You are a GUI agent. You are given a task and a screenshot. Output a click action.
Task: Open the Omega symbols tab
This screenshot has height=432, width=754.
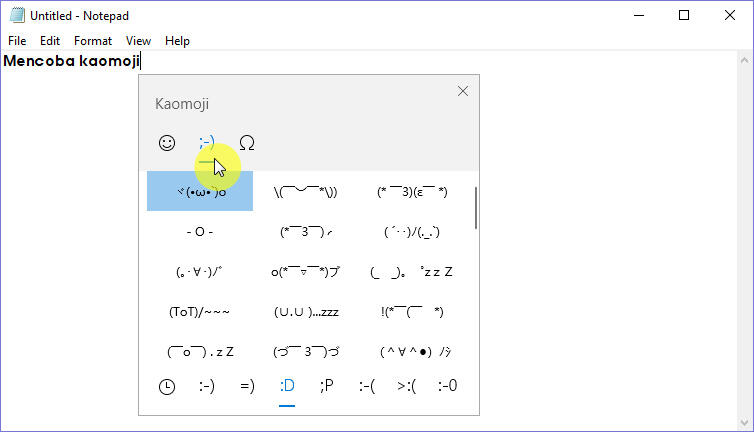coord(247,143)
